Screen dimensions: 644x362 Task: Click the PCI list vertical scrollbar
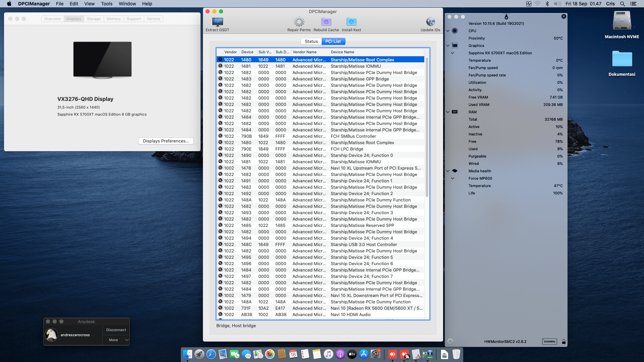(427, 127)
